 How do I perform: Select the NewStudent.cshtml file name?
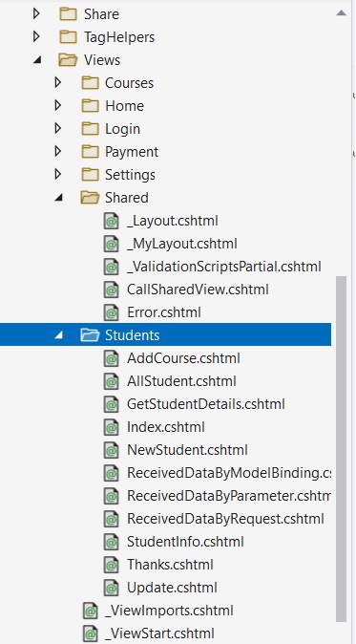187,451
